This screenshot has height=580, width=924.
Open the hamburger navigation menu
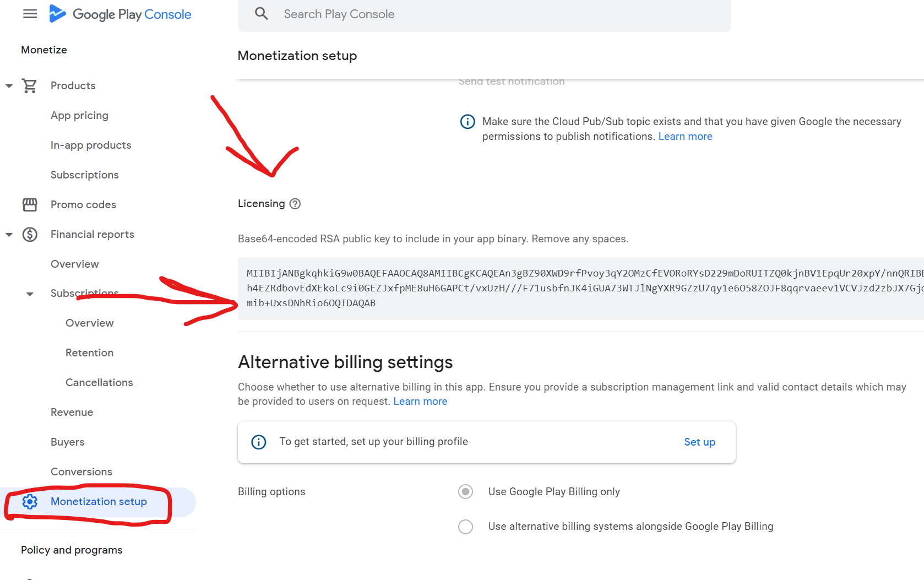coord(30,14)
